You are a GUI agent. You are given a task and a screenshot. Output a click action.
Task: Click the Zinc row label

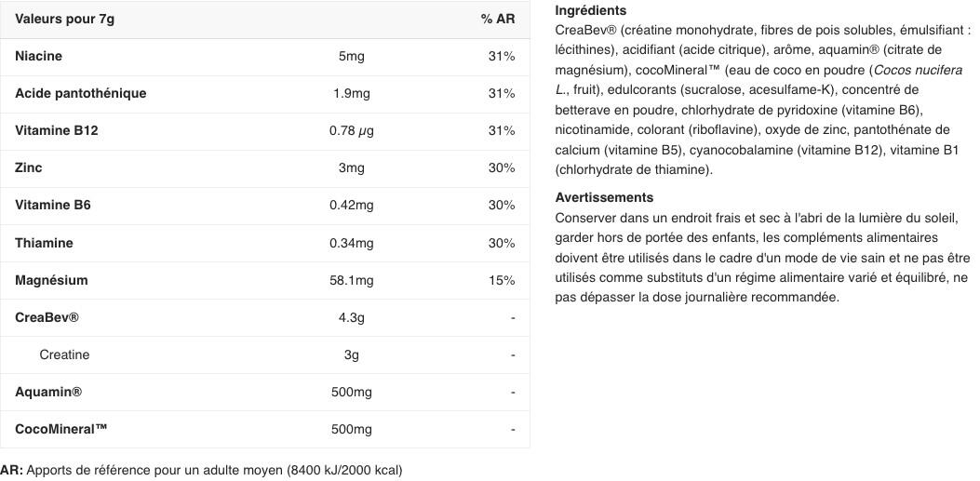point(29,167)
